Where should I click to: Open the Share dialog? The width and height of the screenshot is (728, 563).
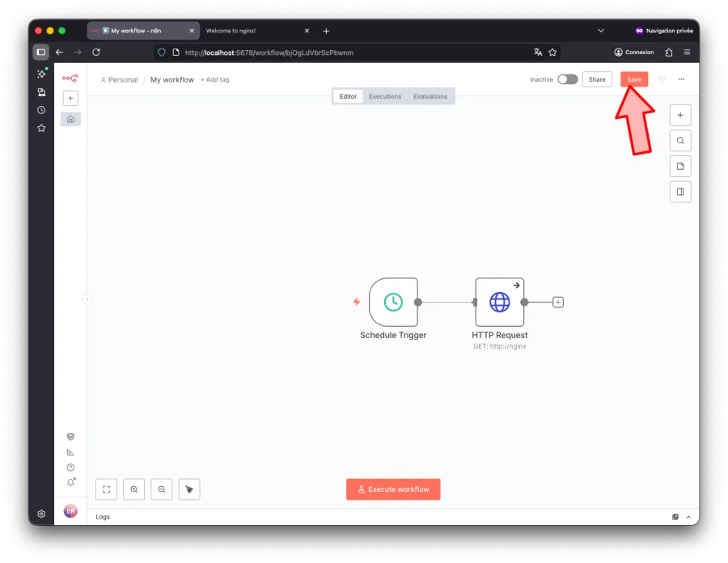click(x=597, y=79)
